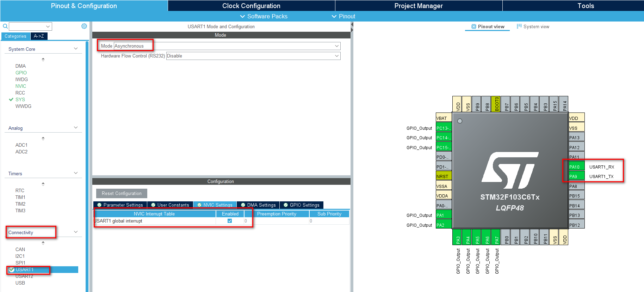Open the Mode Asynchronous dropdown

click(227, 46)
